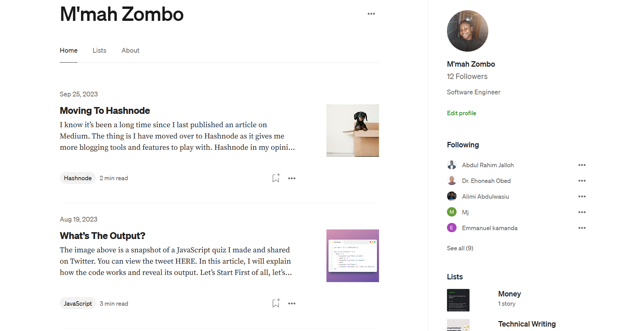Open more options for What's The Output
Screen dimensions: 644x331
point(292,303)
